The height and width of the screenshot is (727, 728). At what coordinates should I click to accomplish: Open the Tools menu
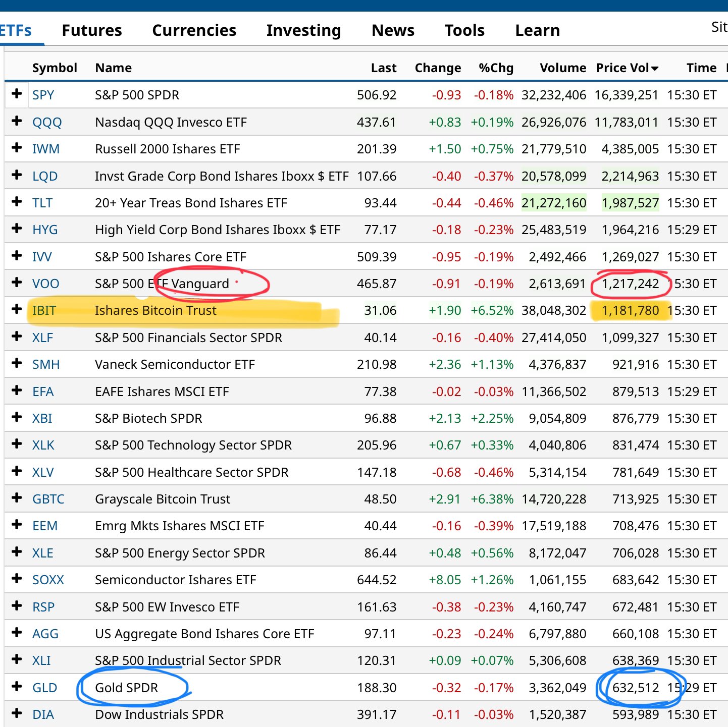[x=464, y=30]
